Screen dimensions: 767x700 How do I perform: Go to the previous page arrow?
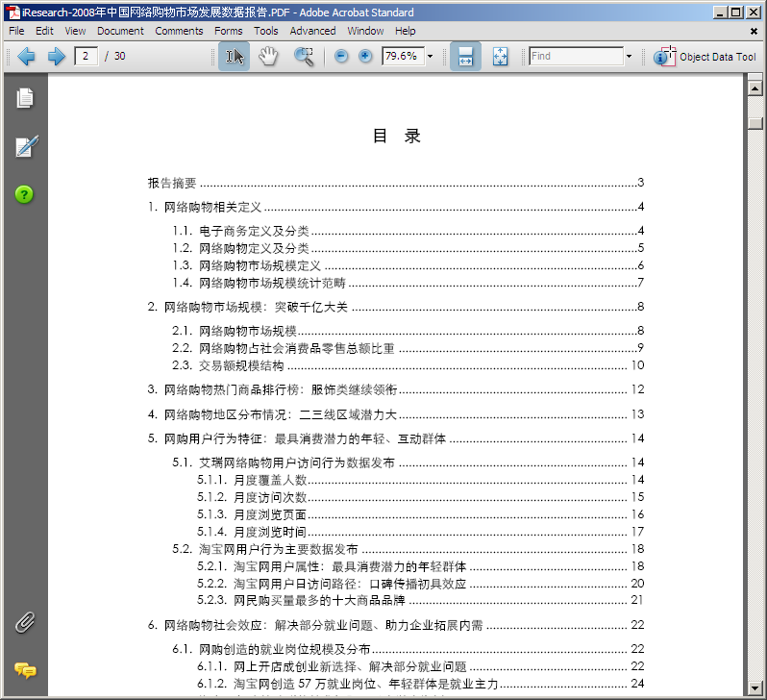[x=26, y=57]
